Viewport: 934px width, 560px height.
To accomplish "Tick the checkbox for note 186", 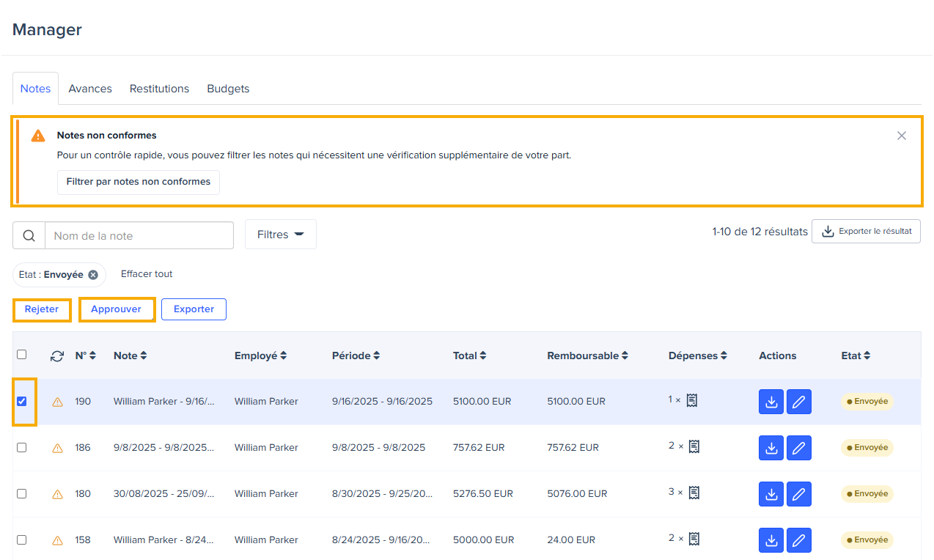I will pyautogui.click(x=22, y=447).
